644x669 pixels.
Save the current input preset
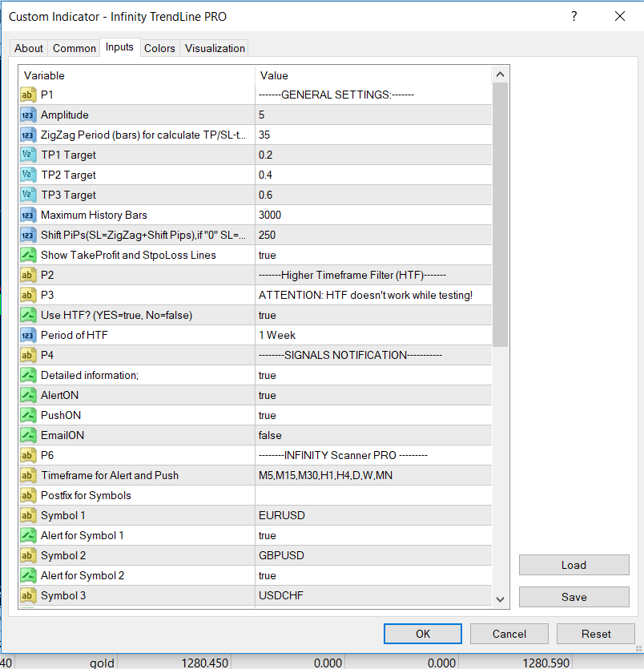[574, 597]
